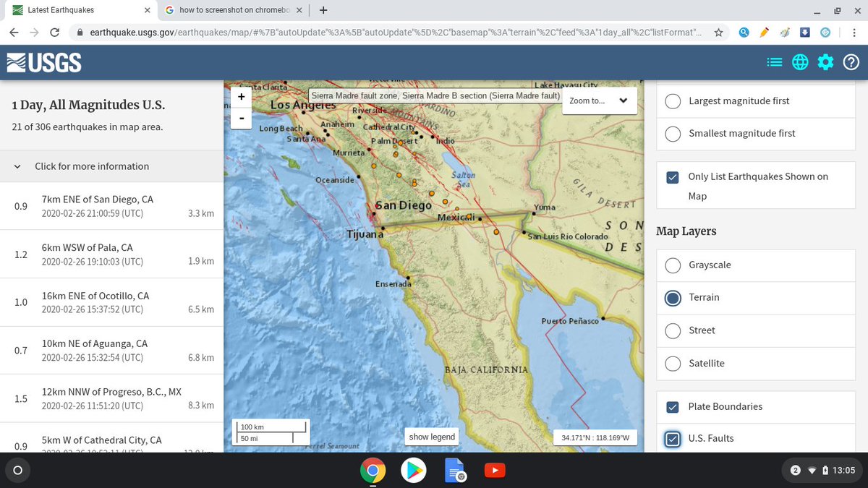Open the 'Zoom to...' dropdown
The height and width of the screenshot is (488, 868).
pyautogui.click(x=599, y=101)
